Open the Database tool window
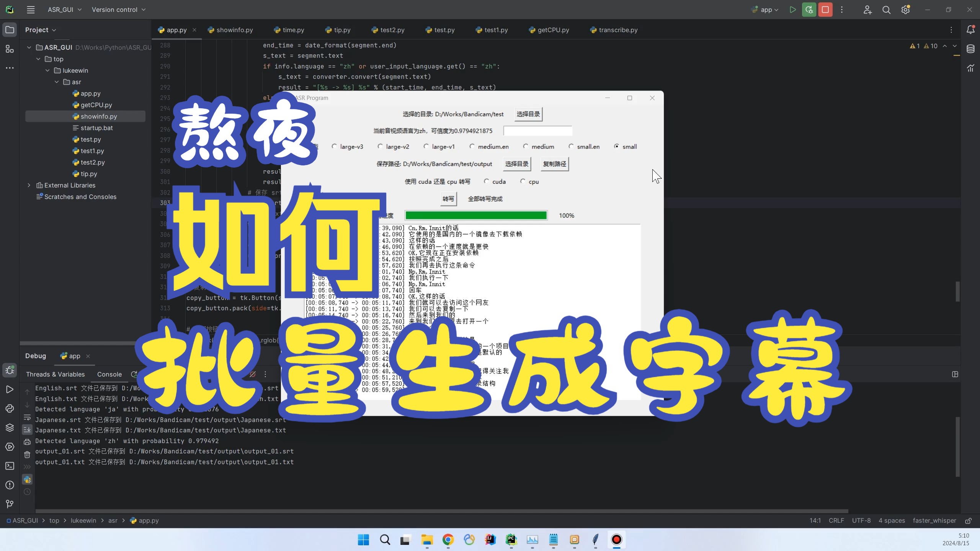Viewport: 980px width, 551px height. [970, 49]
